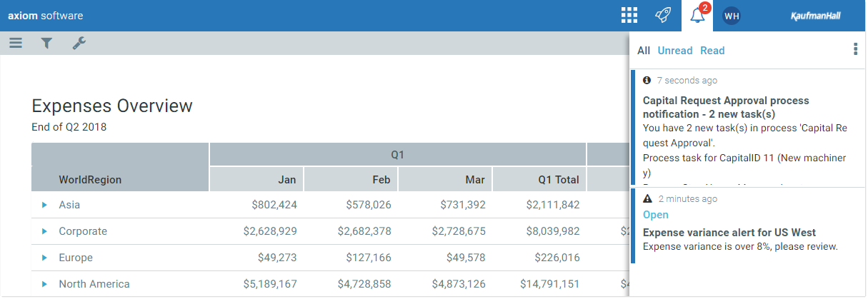Click the WorldRegion column header

[90, 180]
